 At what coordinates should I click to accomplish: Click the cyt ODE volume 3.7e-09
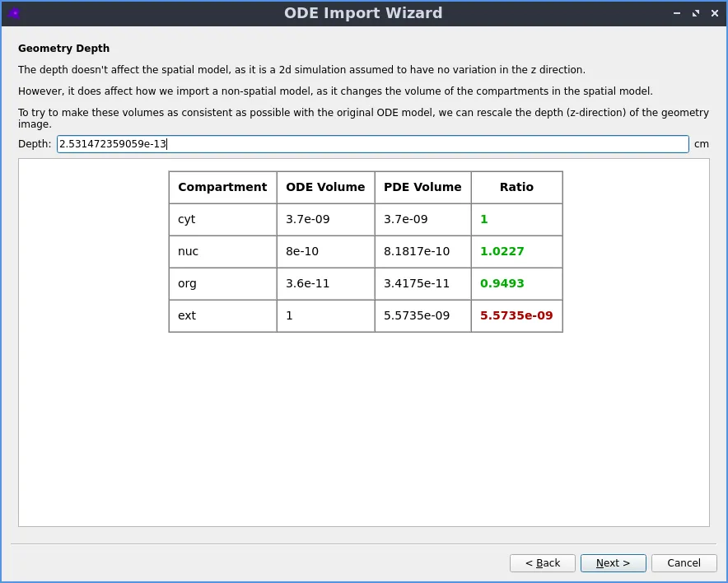click(x=325, y=219)
